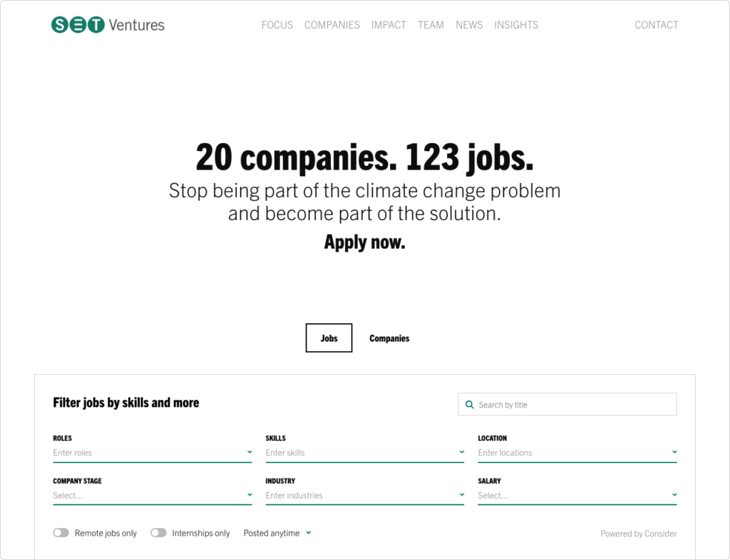Click the Search by title field

574,405
